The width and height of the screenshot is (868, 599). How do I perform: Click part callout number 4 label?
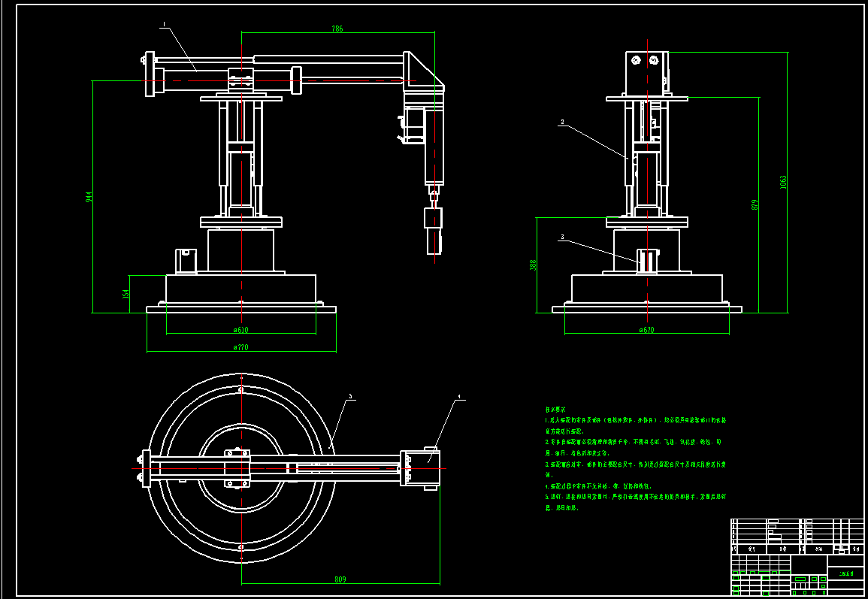(459, 397)
